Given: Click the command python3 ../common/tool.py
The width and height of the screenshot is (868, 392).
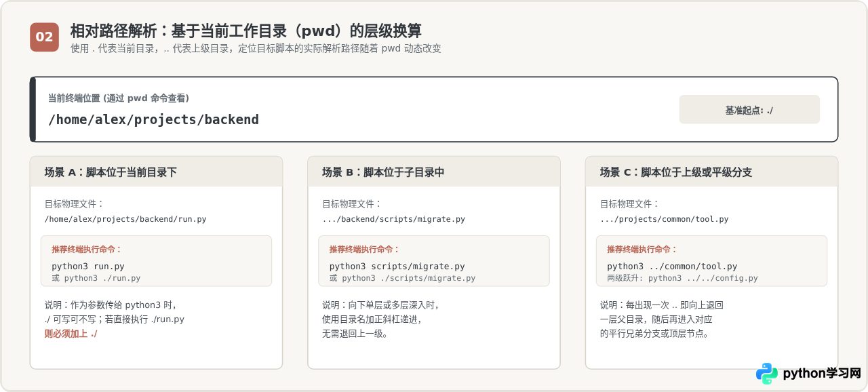Looking at the screenshot, I should [x=672, y=267].
